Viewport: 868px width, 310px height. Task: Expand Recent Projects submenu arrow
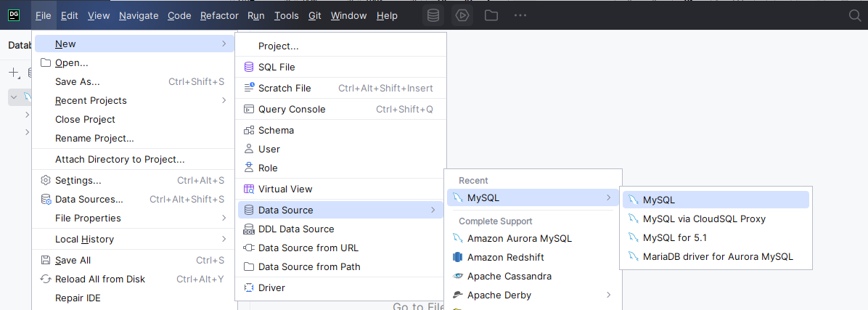[224, 100]
